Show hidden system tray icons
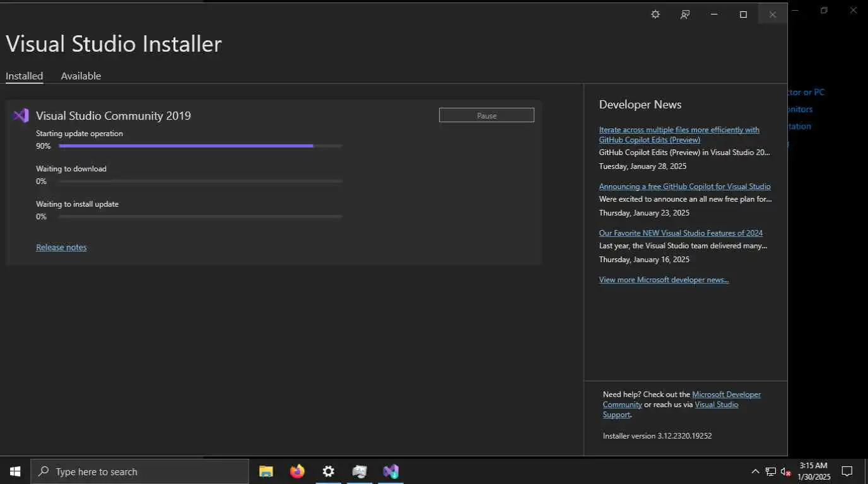Screen dimensions: 868x484 point(755,471)
